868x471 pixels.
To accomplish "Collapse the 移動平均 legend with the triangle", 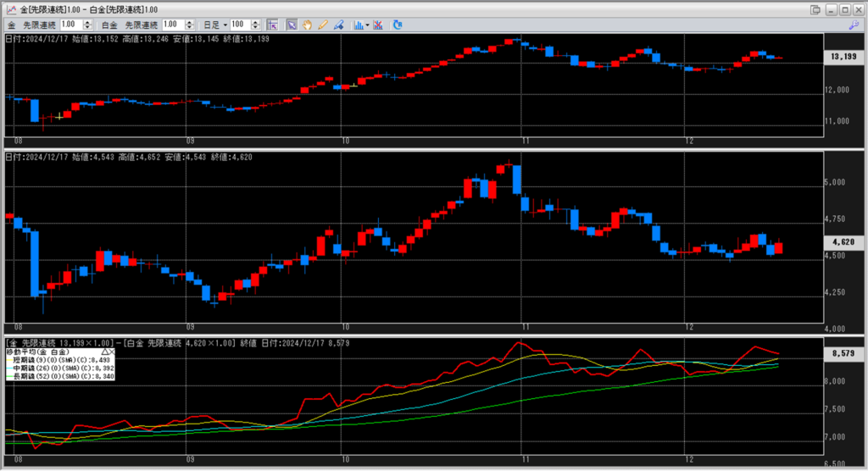I will point(105,351).
